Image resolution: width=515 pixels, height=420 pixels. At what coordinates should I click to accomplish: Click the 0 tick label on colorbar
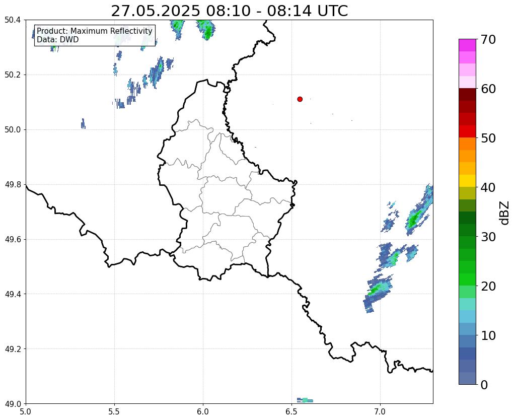(484, 385)
